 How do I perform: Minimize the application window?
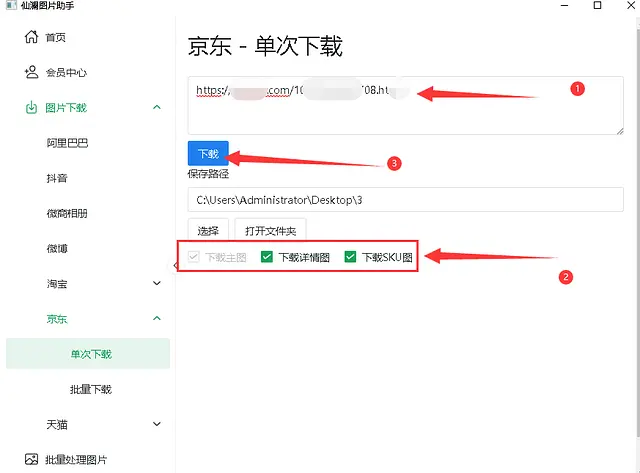(x=564, y=5)
